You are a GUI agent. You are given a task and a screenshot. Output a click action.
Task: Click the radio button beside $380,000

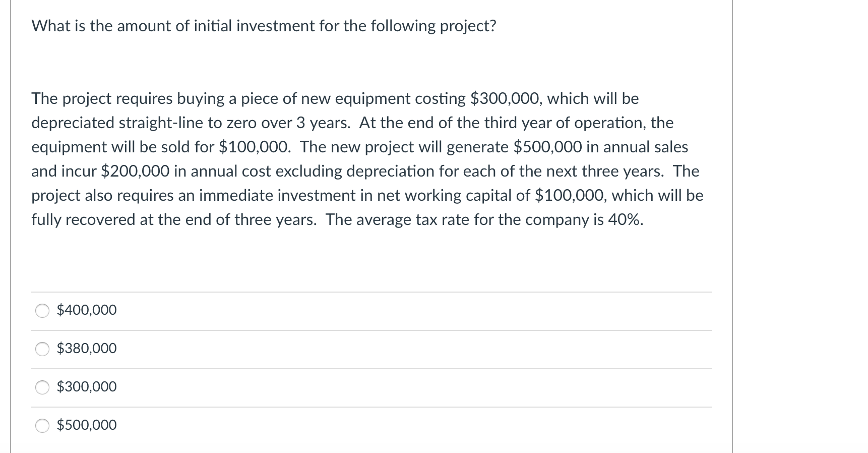(x=42, y=349)
